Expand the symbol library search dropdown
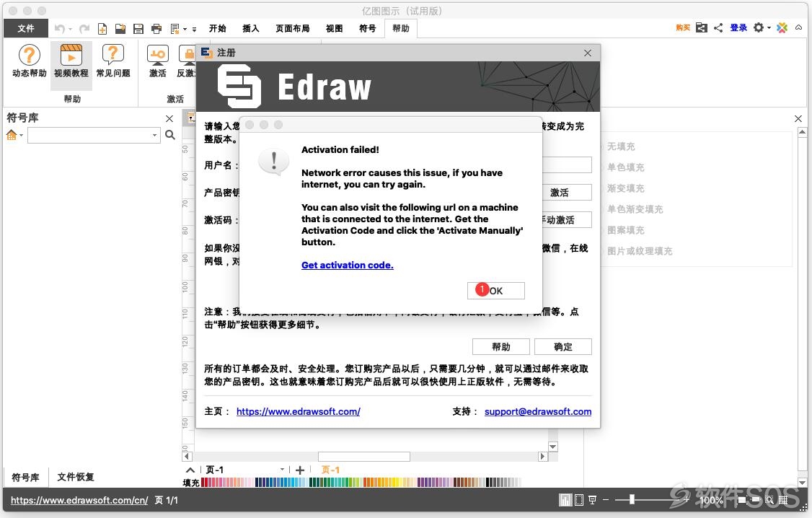The height and width of the screenshot is (518, 812). tap(154, 135)
